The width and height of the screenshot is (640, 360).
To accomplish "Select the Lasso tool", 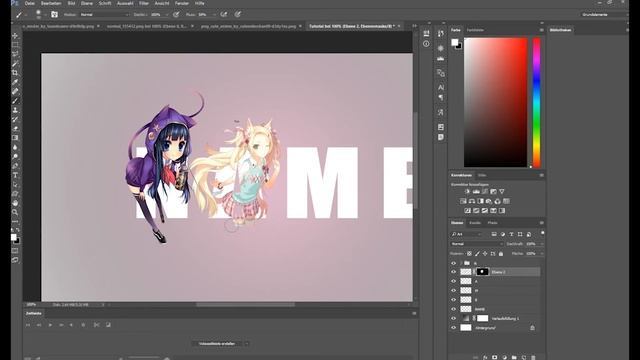I will coord(15,54).
